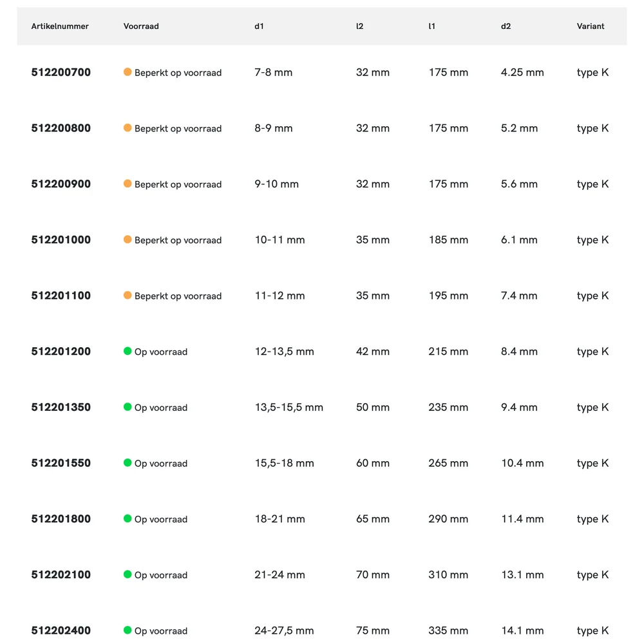Open article number 512201000

coord(61,240)
